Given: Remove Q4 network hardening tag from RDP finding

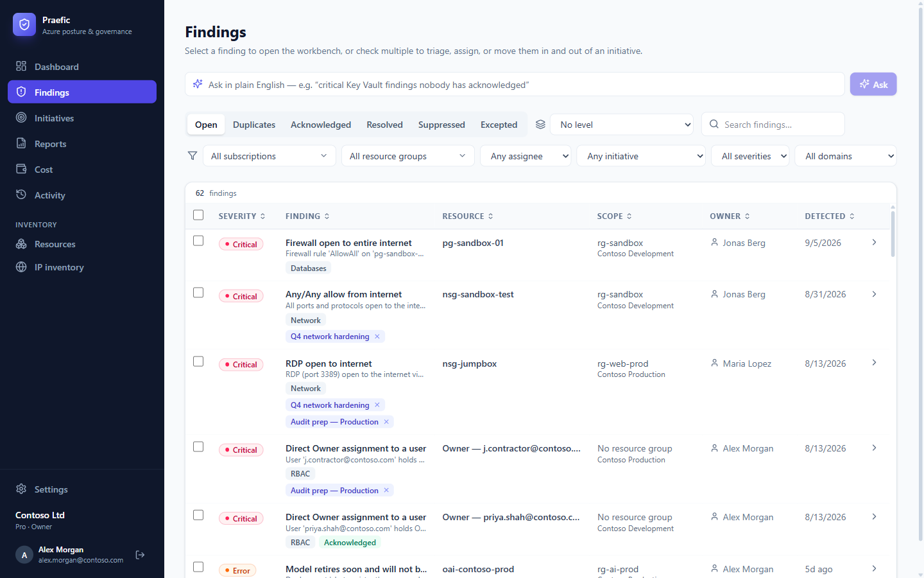Looking at the screenshot, I should click(377, 405).
